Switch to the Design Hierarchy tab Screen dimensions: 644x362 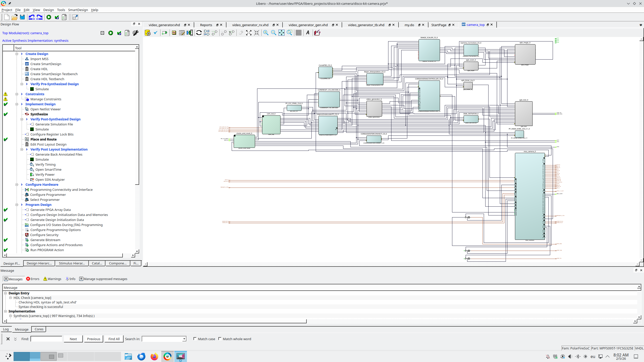click(39, 263)
